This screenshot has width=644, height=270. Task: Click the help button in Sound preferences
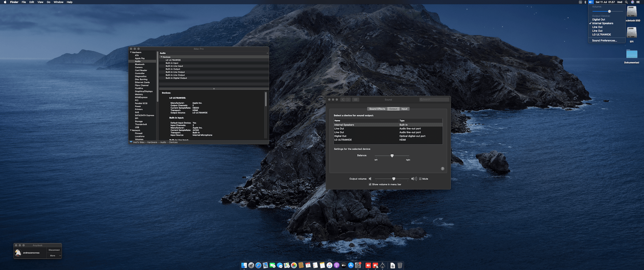coord(442,169)
